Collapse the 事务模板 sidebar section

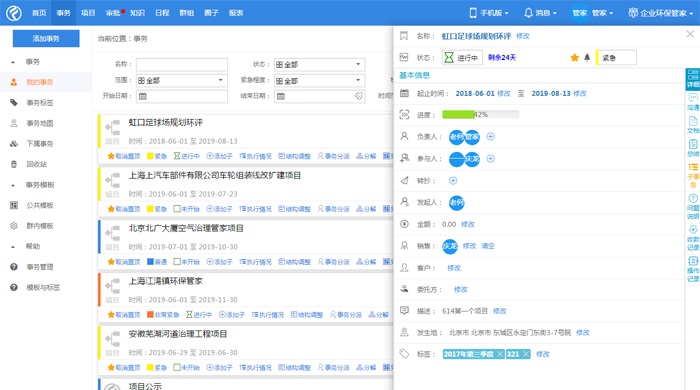(x=13, y=185)
